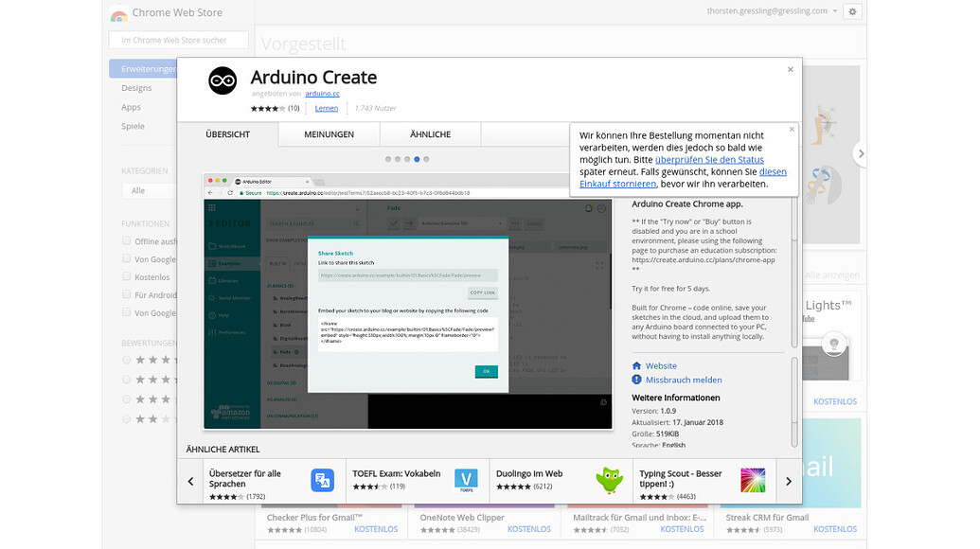This screenshot has width=980, height=549.
Task: Click the colorful Typing Scout icon
Action: pos(754,480)
